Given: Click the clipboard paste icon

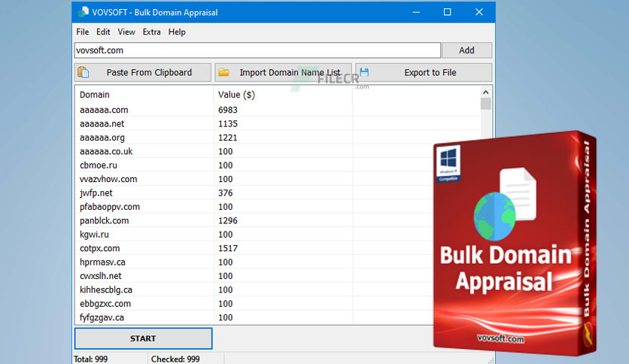Looking at the screenshot, I should click(x=84, y=72).
